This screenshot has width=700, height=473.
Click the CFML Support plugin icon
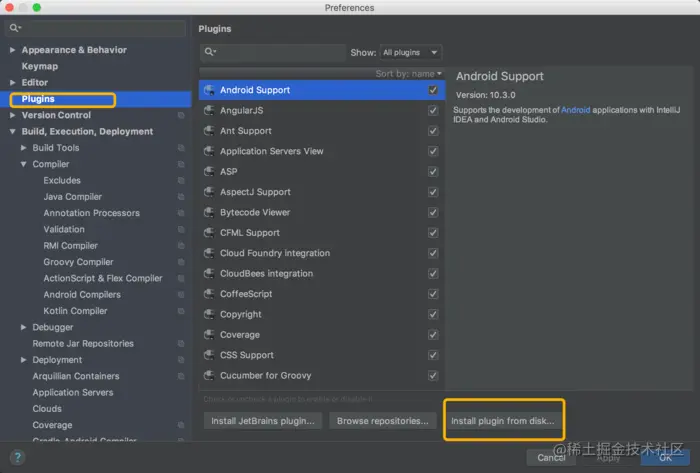coord(209,233)
